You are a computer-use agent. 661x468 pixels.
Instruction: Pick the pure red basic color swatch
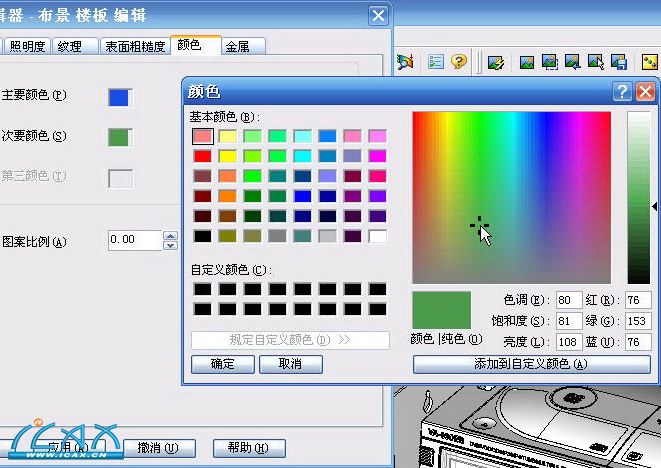(x=203, y=156)
